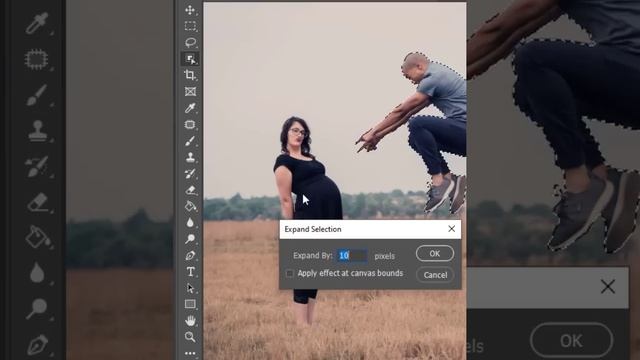Select the Blur droplet tool
Image resolution: width=640 pixels, height=360 pixels.
190,222
